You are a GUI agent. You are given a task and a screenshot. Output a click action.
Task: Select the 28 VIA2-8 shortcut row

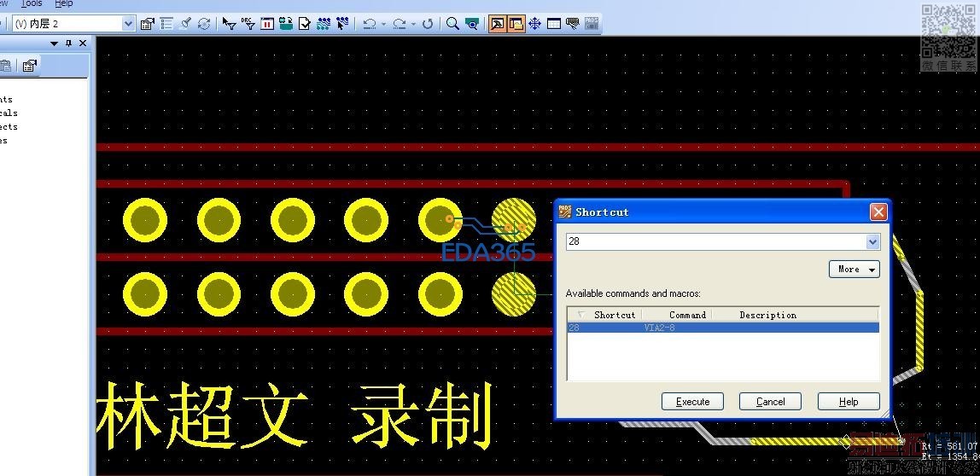[723, 328]
